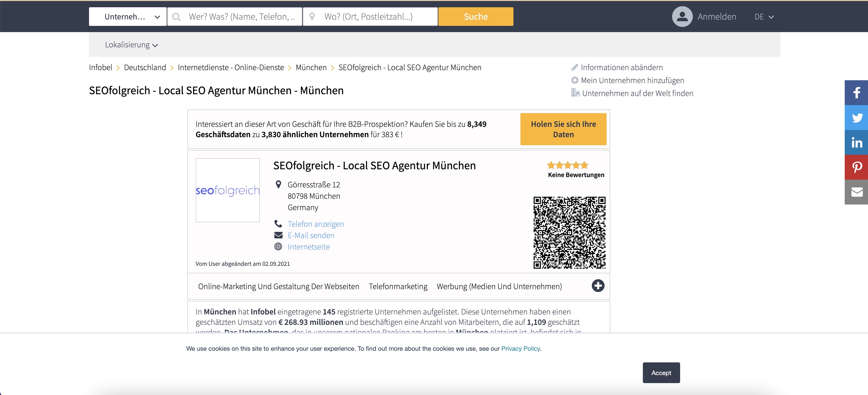
Task: Click the pencil icon for editing info
Action: tap(575, 67)
